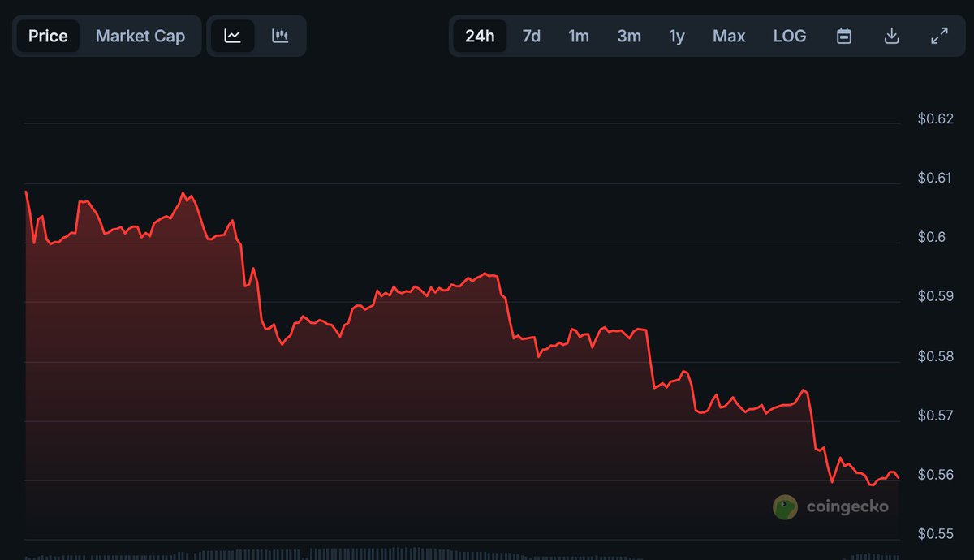Click the $0.57 axis label

[x=936, y=416]
